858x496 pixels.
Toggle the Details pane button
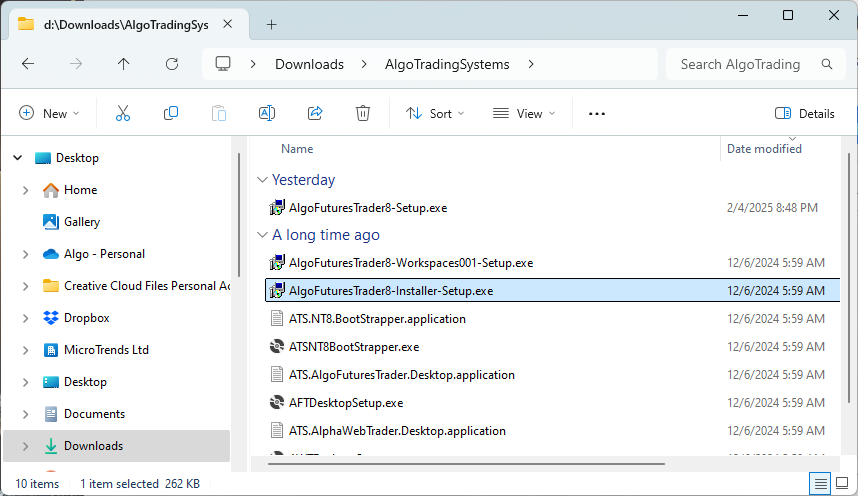[805, 113]
